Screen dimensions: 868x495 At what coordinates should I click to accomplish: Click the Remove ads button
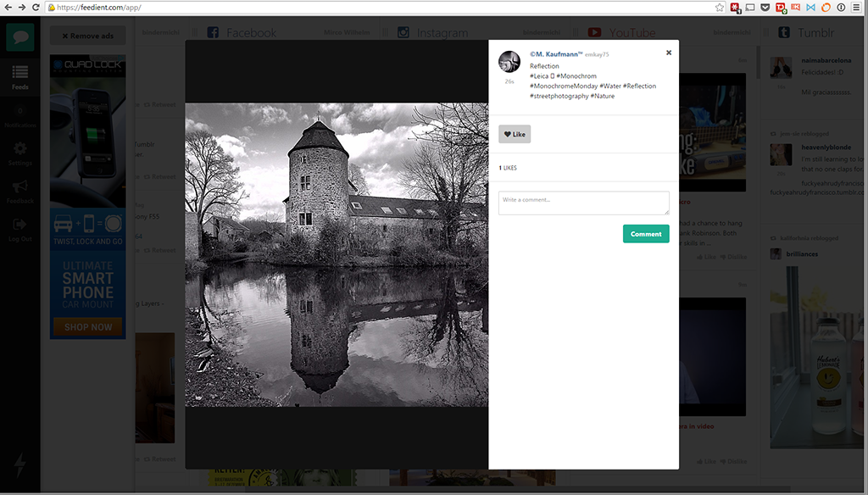[87, 36]
